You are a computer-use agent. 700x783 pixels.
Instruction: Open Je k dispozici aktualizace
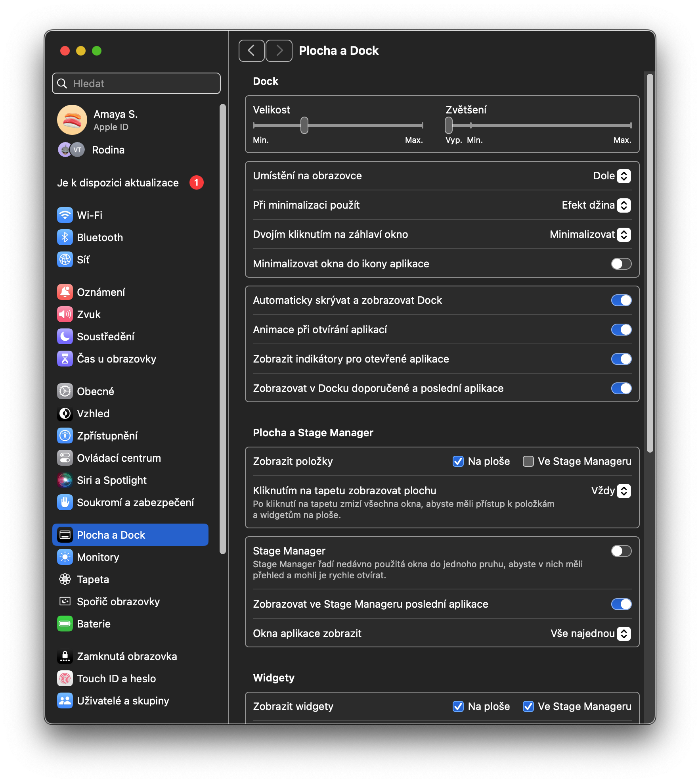(x=130, y=183)
